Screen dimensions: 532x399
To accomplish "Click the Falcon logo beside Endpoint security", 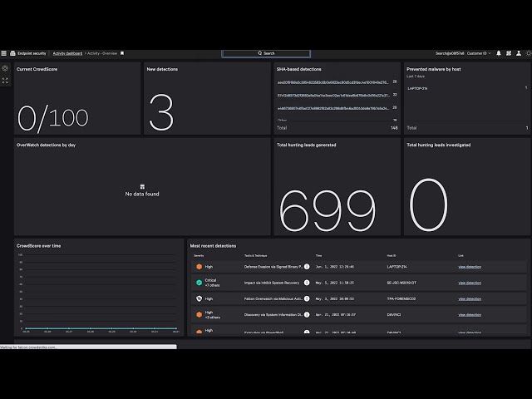I will pyautogui.click(x=12, y=53).
